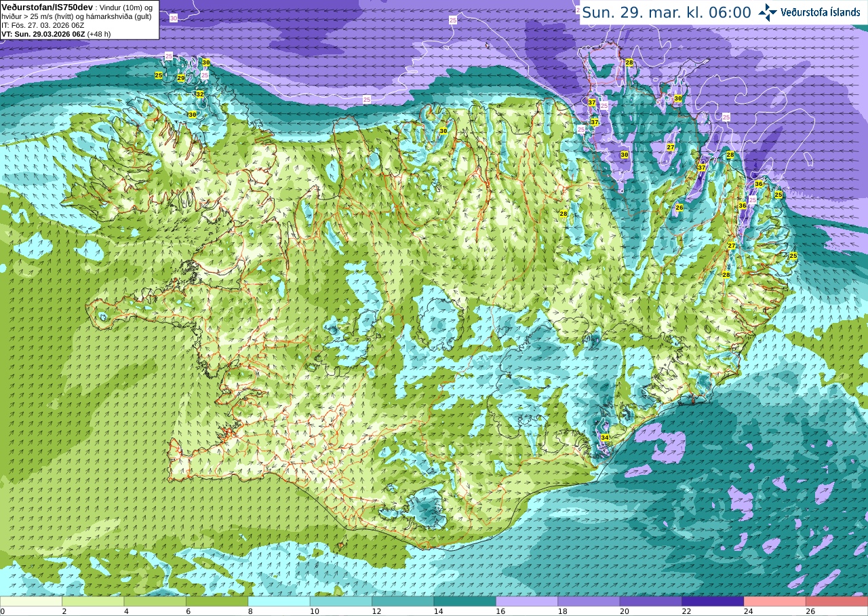Select the yellow 34 gust marker on the south coast

pyautogui.click(x=605, y=438)
